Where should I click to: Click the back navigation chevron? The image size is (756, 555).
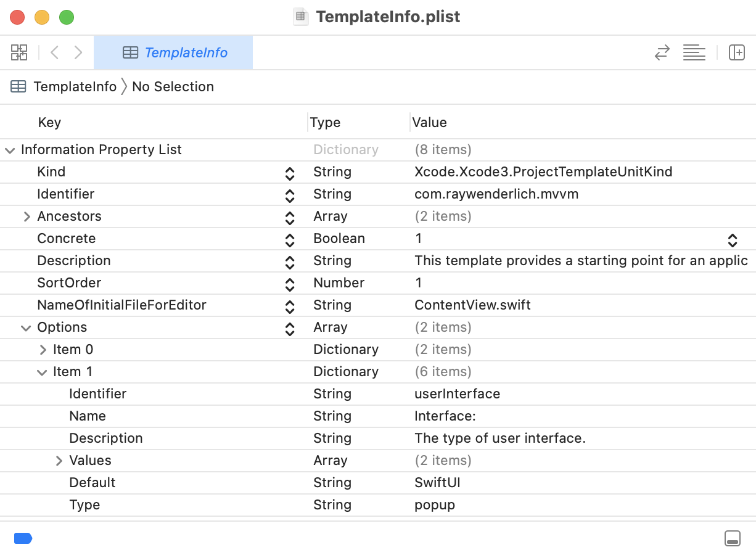tap(54, 52)
